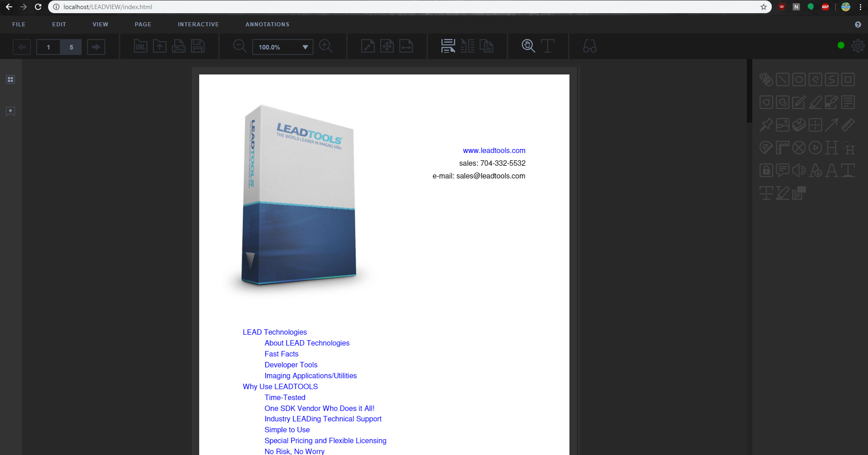Select the fit page icon
The height and width of the screenshot is (455, 868).
(x=387, y=46)
